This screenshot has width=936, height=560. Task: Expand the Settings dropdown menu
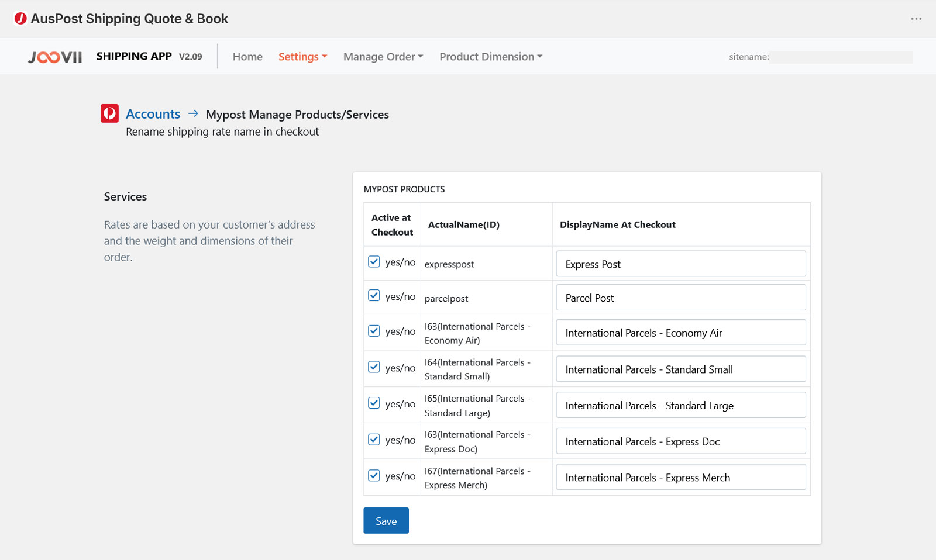(x=302, y=57)
